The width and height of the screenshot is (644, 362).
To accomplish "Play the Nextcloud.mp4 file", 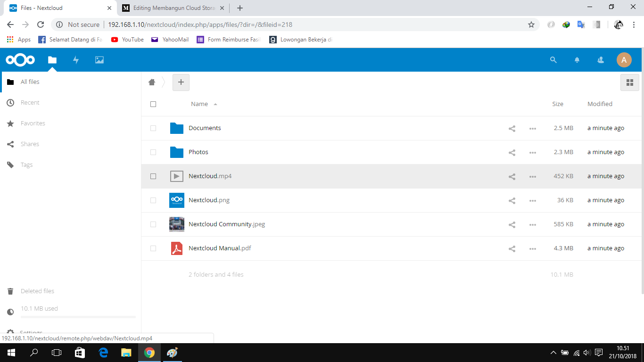I will coord(210,176).
